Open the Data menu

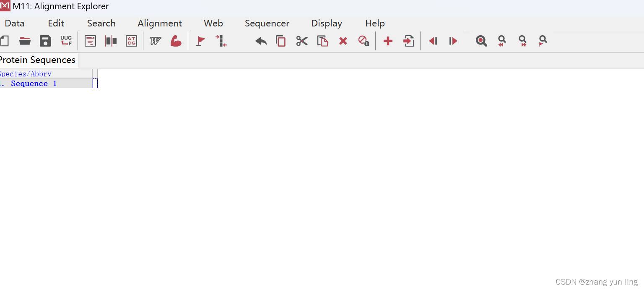(x=15, y=24)
